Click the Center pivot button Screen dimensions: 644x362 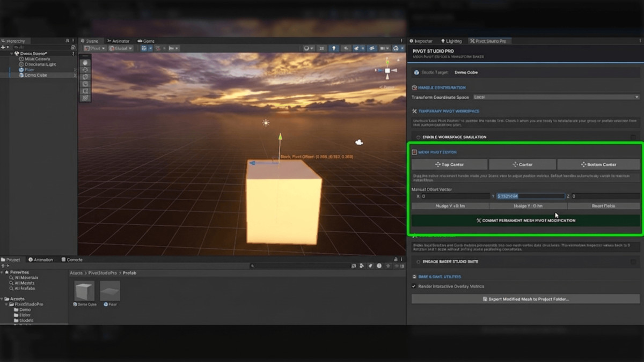click(x=522, y=165)
